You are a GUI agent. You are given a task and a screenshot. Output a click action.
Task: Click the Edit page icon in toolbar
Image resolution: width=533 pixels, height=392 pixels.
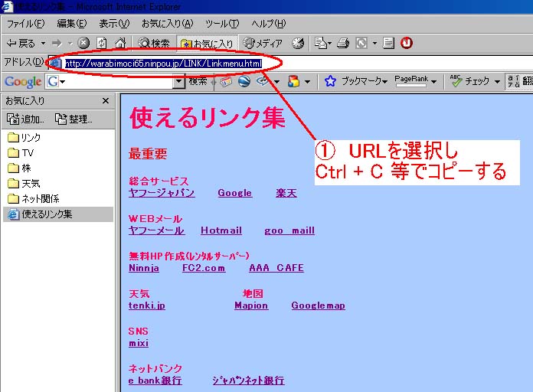coord(361,43)
